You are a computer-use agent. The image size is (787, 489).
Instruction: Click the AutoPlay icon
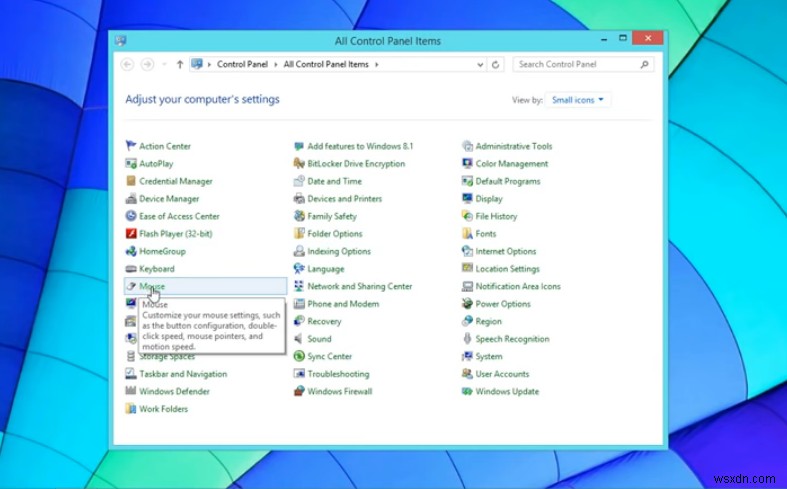click(x=130, y=163)
